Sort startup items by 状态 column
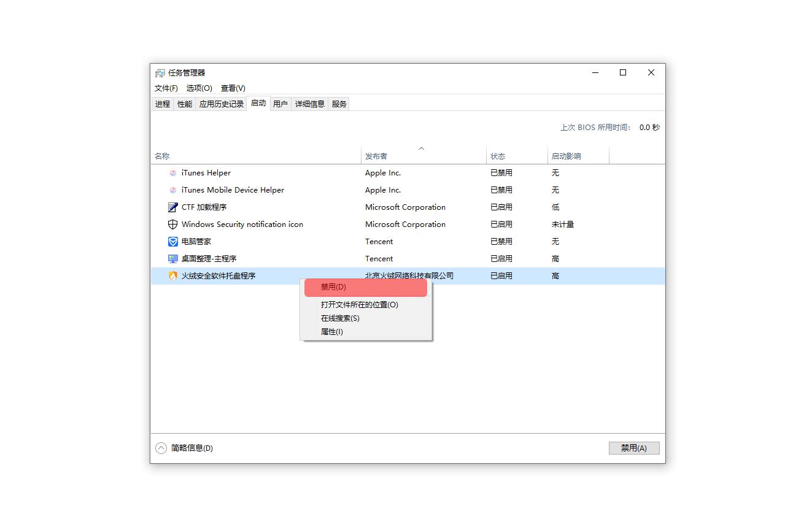 tap(499, 156)
